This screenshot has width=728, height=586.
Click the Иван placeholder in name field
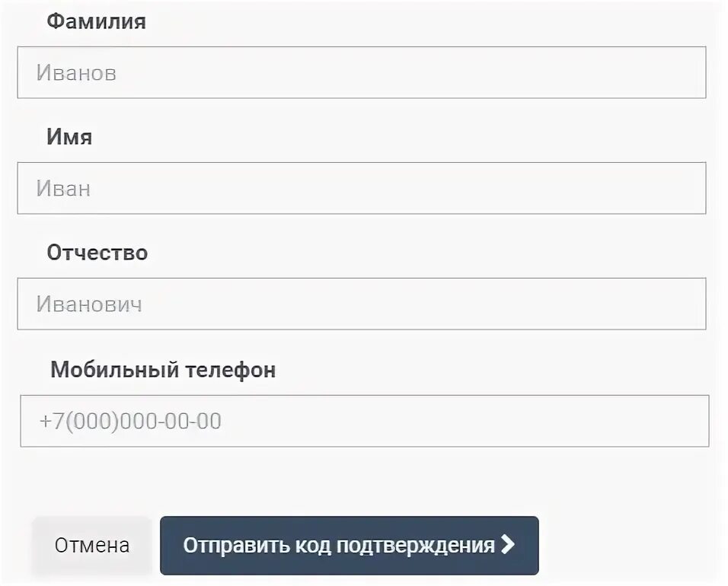tap(63, 189)
